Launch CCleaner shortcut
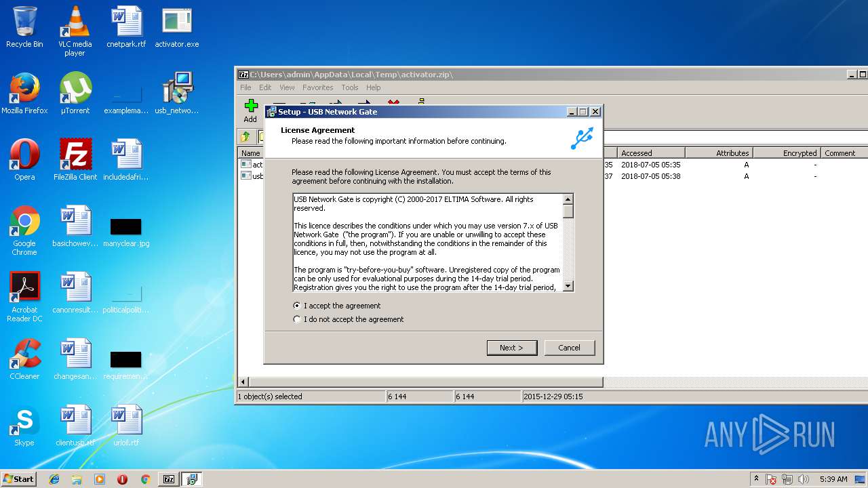868x488 pixels. coord(24,359)
